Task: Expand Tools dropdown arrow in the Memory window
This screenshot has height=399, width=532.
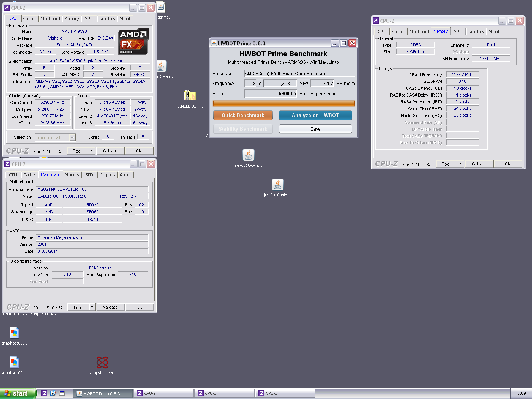Action: [x=461, y=164]
